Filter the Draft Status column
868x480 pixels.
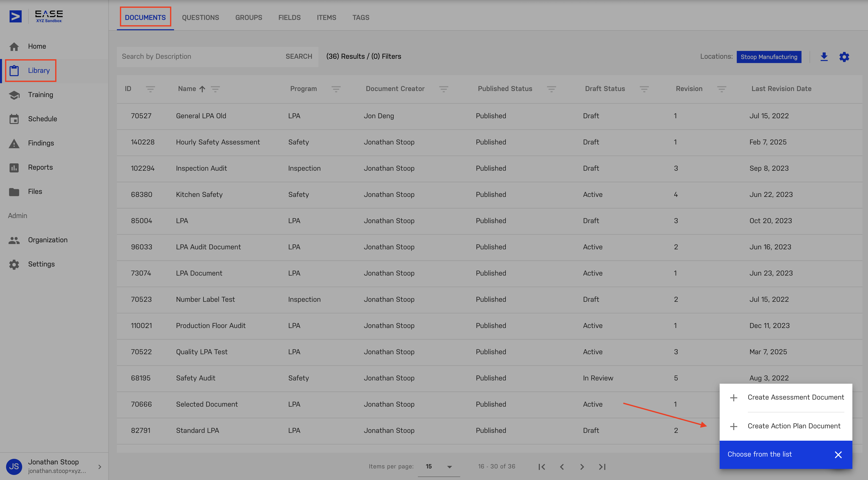[x=644, y=89]
